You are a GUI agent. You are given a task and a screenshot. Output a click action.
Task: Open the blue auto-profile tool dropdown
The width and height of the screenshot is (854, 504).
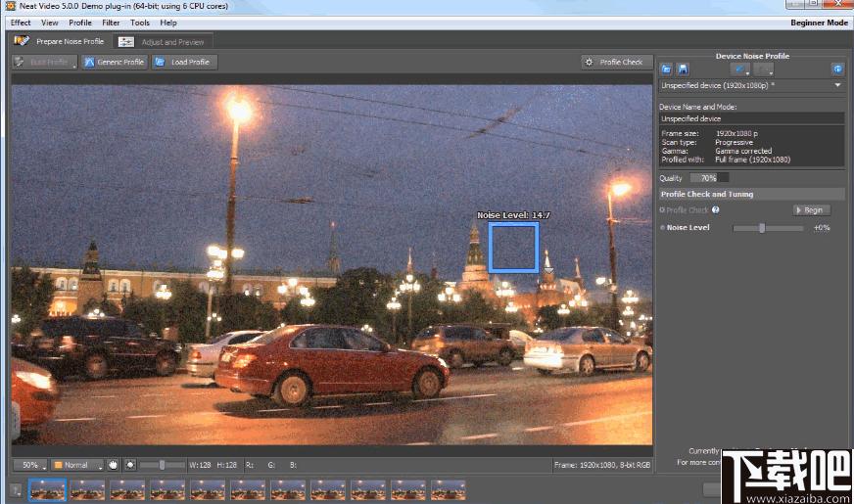click(740, 69)
